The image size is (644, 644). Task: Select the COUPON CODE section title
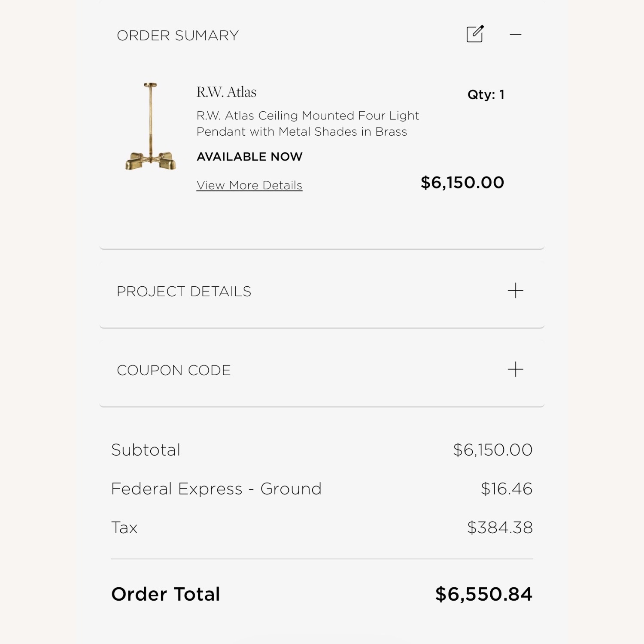173,370
